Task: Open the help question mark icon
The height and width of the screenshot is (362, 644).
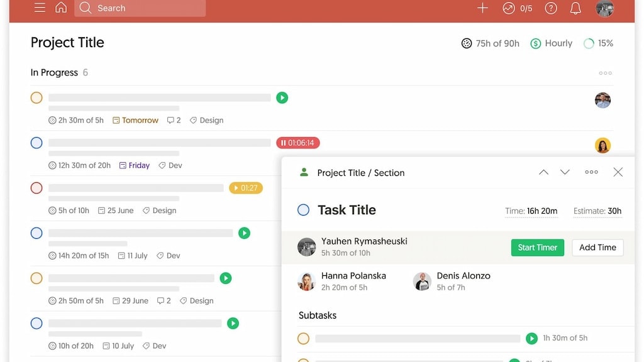Action: point(551,8)
